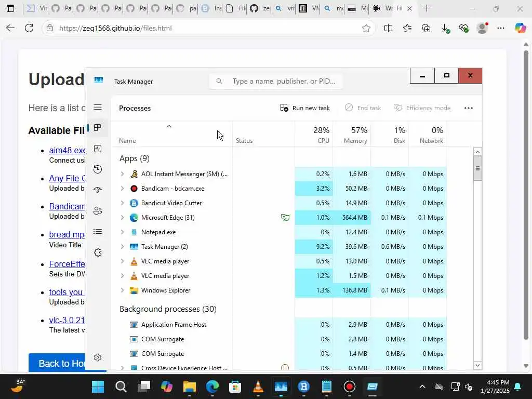Open File Explorer on taskbar
The width and height of the screenshot is (532, 399).
point(189,387)
